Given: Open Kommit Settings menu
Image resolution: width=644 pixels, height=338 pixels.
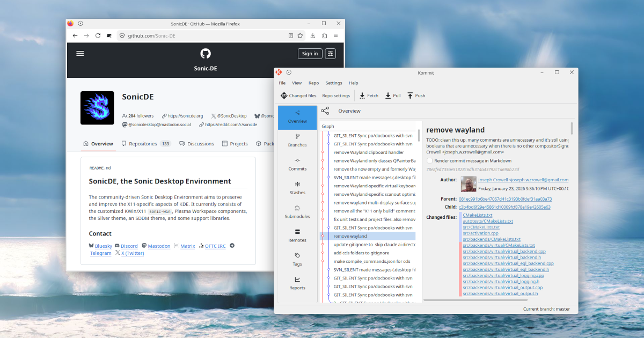Looking at the screenshot, I should (334, 83).
